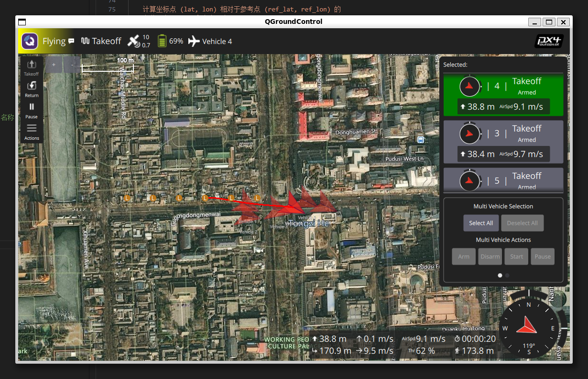Click the flight mode waveform icon
The image size is (588, 379).
86,41
